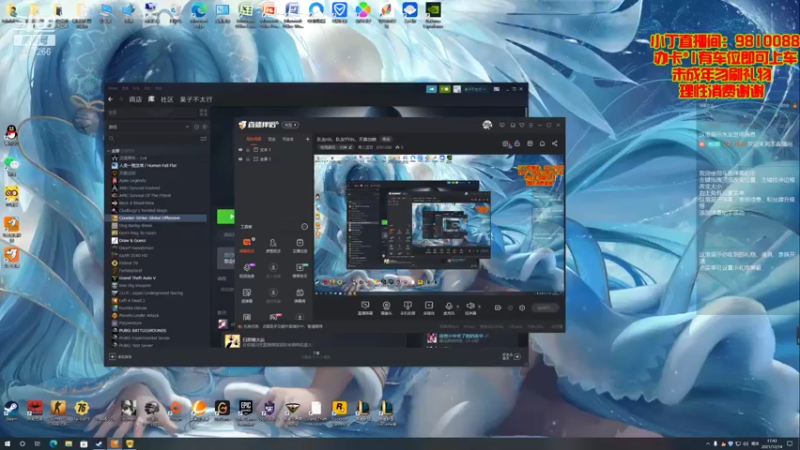This screenshot has height=450, width=800.
Task: Click recent activity clock icon in Steam
Action: (x=196, y=127)
